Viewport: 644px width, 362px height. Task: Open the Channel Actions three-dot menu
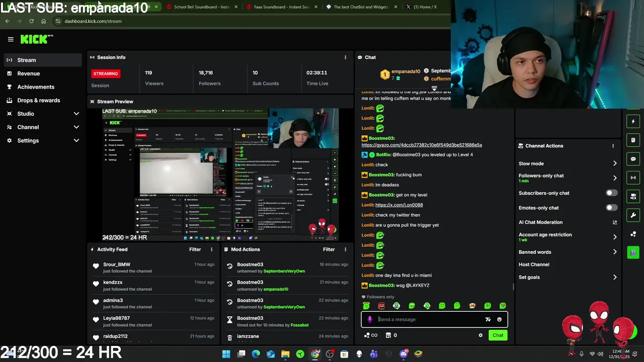[x=613, y=146]
